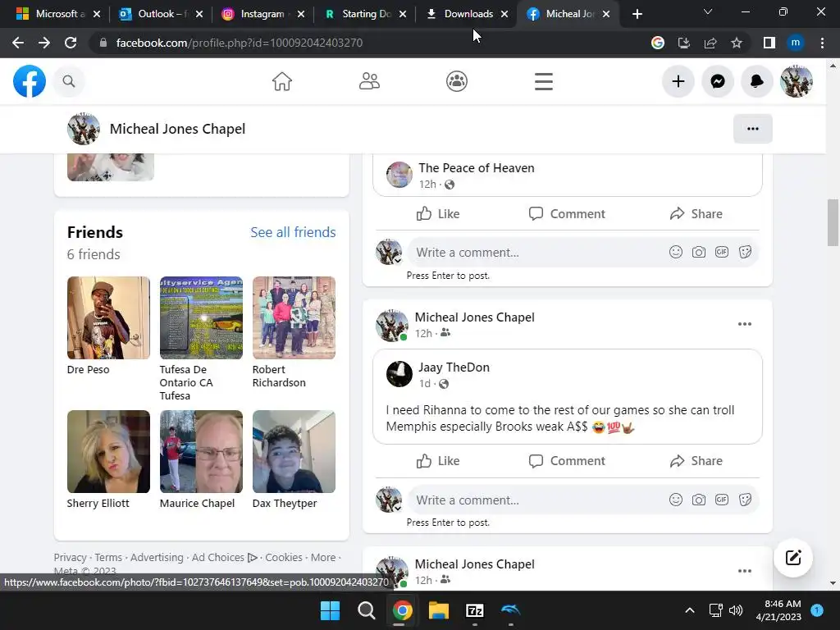Open Windows Start menu
Screen dimensions: 840x630
[x=330, y=610]
